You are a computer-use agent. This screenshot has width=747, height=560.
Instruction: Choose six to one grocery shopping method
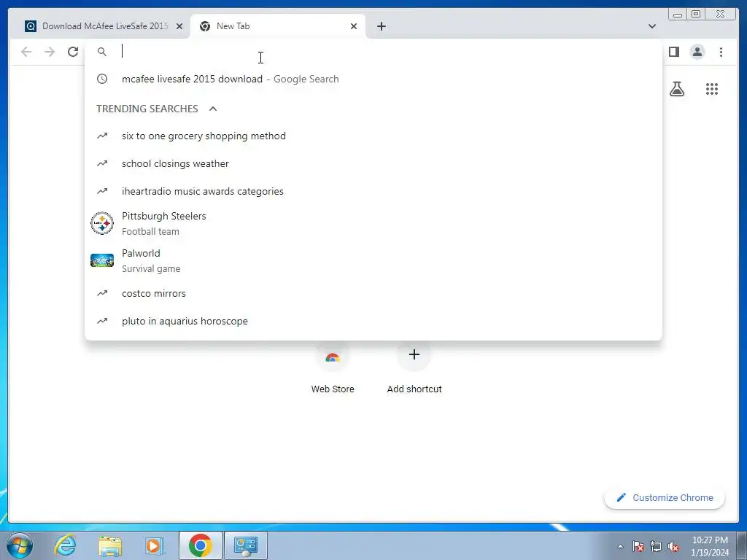[373, 136]
